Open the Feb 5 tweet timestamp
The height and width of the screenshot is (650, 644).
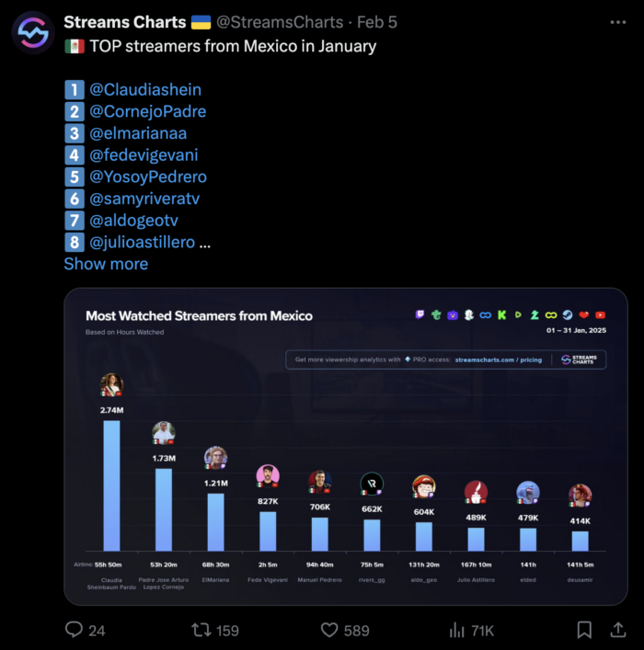377,22
